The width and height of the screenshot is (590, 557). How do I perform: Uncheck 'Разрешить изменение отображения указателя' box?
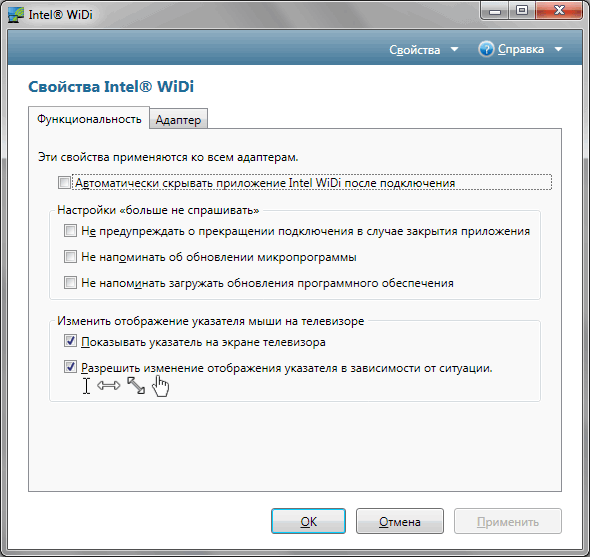[x=70, y=367]
